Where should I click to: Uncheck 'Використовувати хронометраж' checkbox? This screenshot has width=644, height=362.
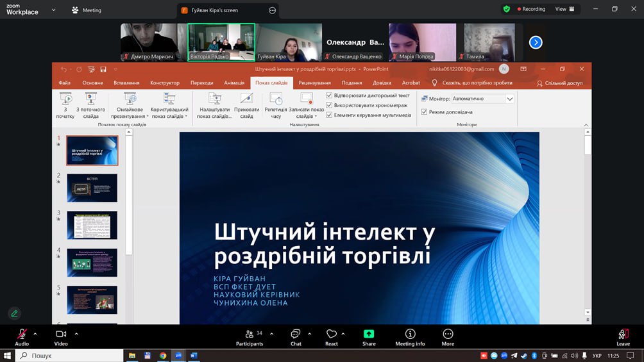coord(330,105)
